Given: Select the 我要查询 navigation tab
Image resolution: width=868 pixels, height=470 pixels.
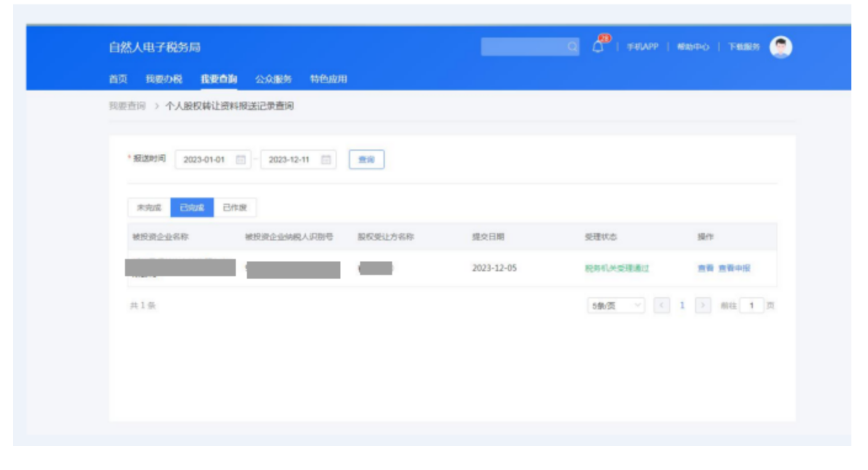Looking at the screenshot, I should click(219, 79).
